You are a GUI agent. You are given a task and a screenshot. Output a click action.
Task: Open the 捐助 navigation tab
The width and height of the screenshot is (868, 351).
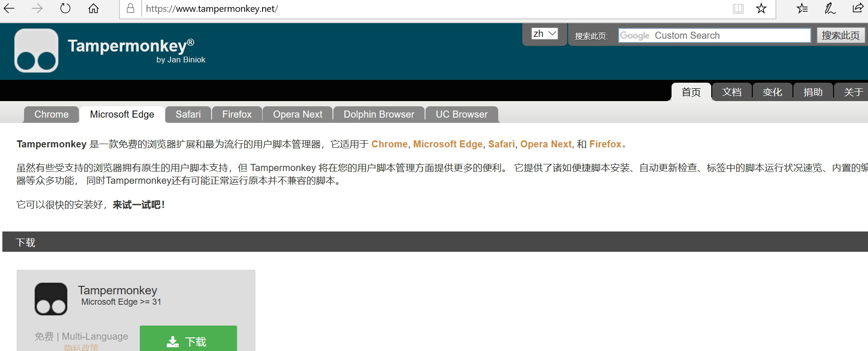coord(813,92)
